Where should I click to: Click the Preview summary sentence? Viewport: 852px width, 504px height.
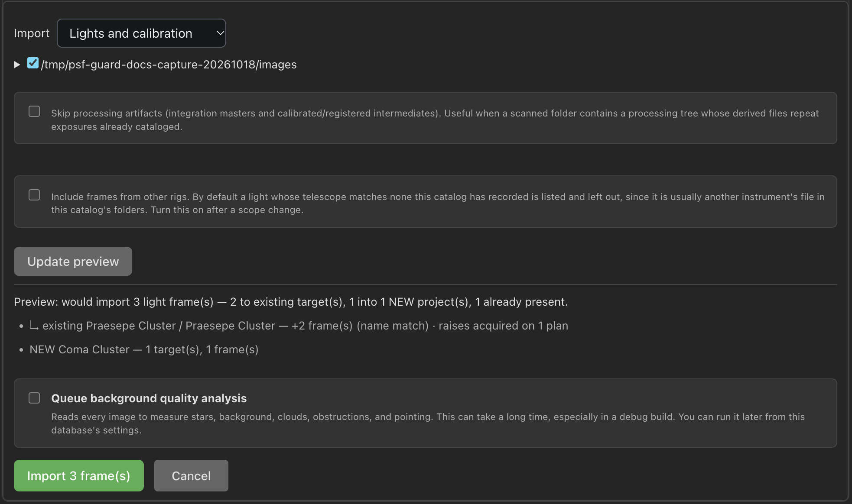(x=291, y=302)
